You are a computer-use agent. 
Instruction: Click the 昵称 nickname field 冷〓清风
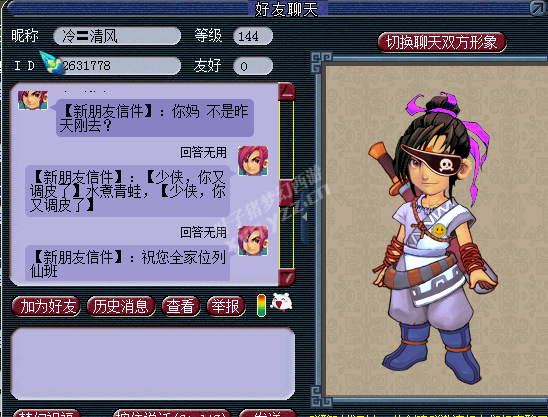click(117, 36)
